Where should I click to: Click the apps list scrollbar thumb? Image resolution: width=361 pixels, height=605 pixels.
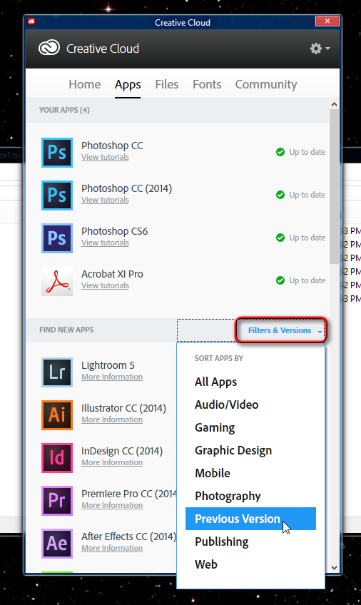pos(334,187)
